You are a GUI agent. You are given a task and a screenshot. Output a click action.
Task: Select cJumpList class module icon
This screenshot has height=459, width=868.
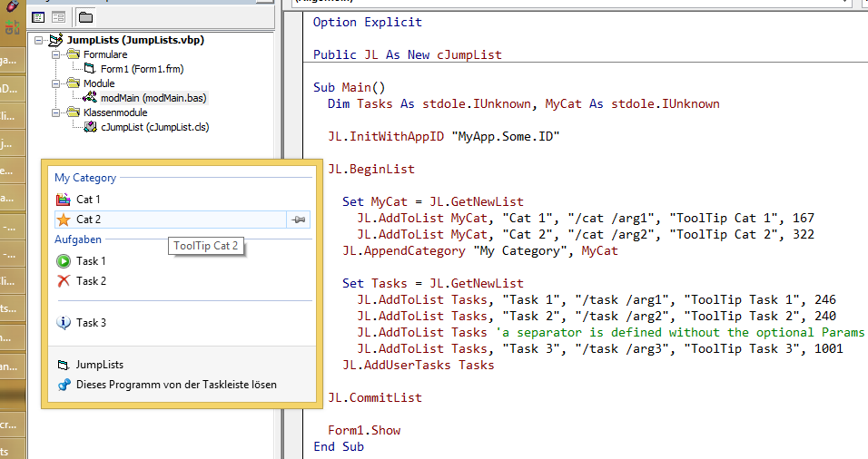pos(90,127)
